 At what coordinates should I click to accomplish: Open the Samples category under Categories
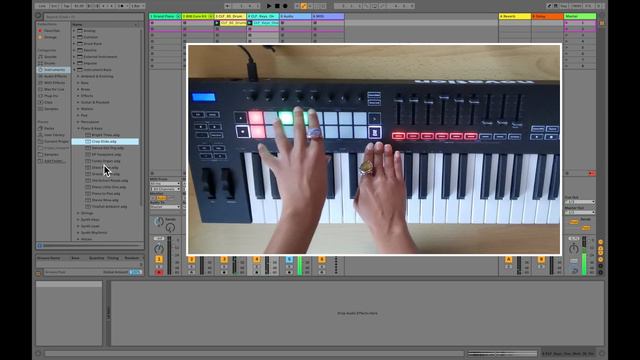[x=51, y=109]
